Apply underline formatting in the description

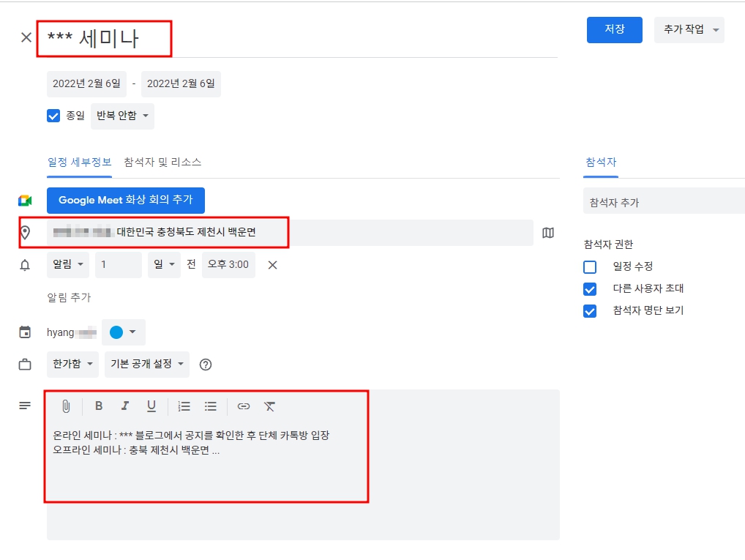point(151,406)
